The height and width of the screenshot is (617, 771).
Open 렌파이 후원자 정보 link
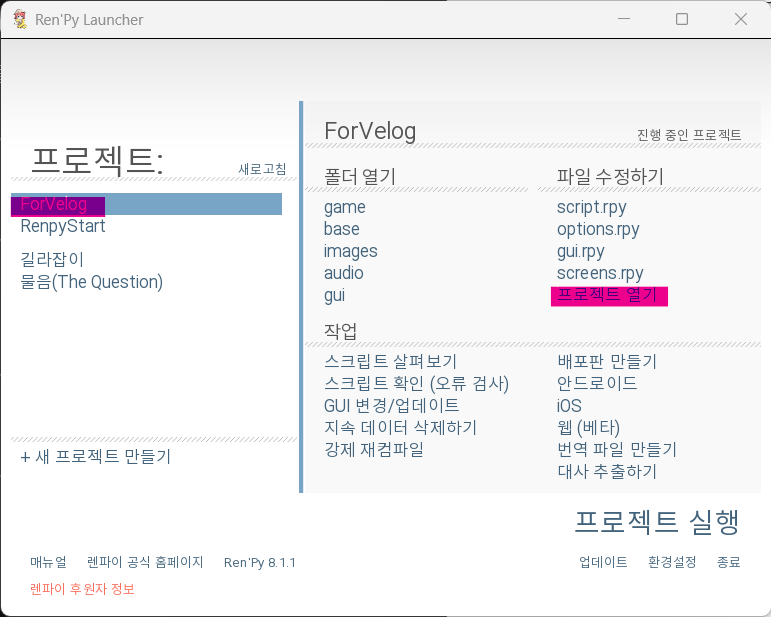tap(82, 588)
